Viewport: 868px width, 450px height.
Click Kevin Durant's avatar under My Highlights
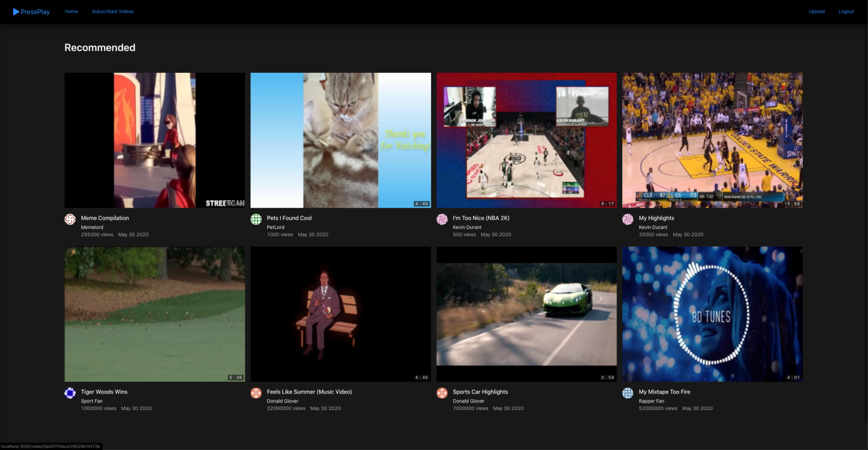(627, 219)
